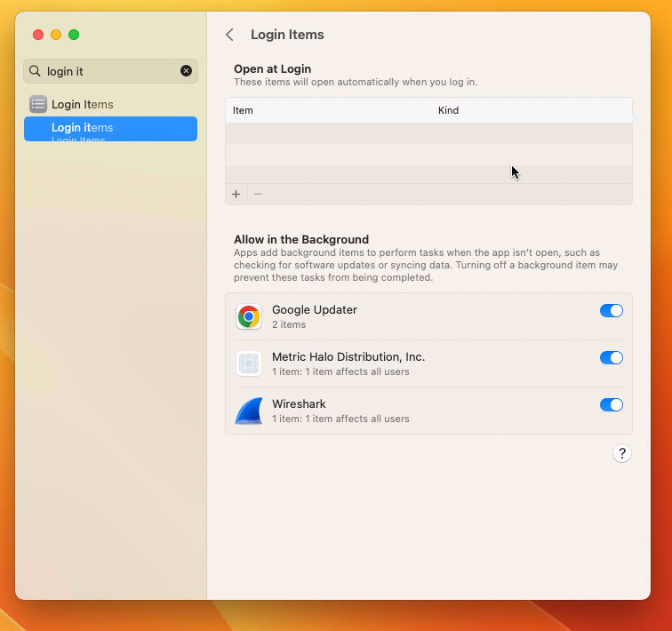Add a login item with the plus button
Screen dimensions: 672x631
236,194
